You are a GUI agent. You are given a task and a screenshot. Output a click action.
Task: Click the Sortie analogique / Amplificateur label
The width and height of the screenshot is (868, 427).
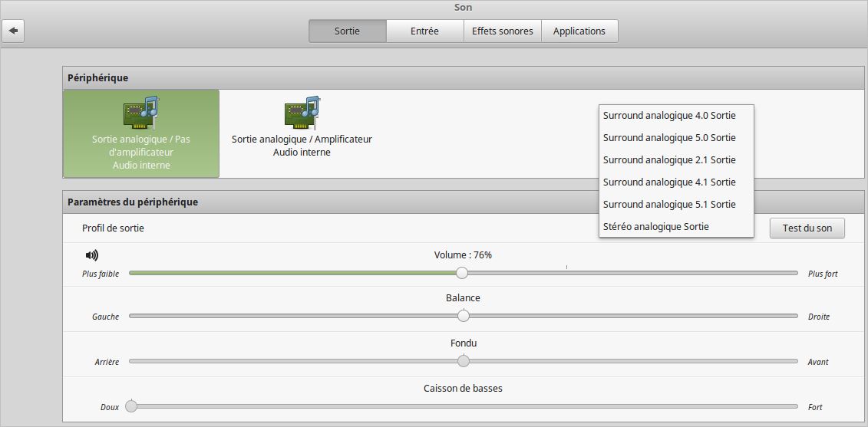pyautogui.click(x=302, y=139)
